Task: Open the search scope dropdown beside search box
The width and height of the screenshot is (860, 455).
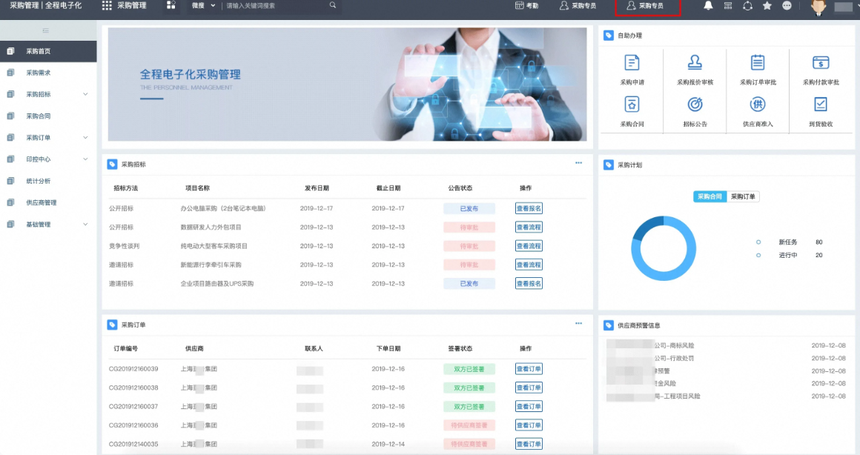Action: (x=203, y=5)
